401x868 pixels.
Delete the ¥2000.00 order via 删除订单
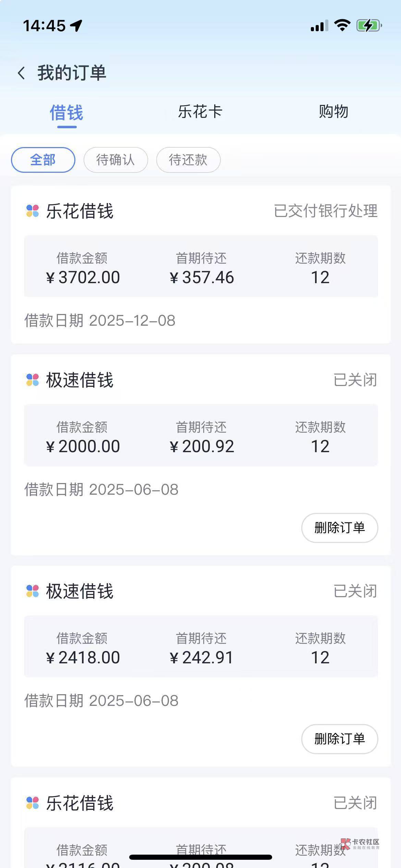point(339,528)
